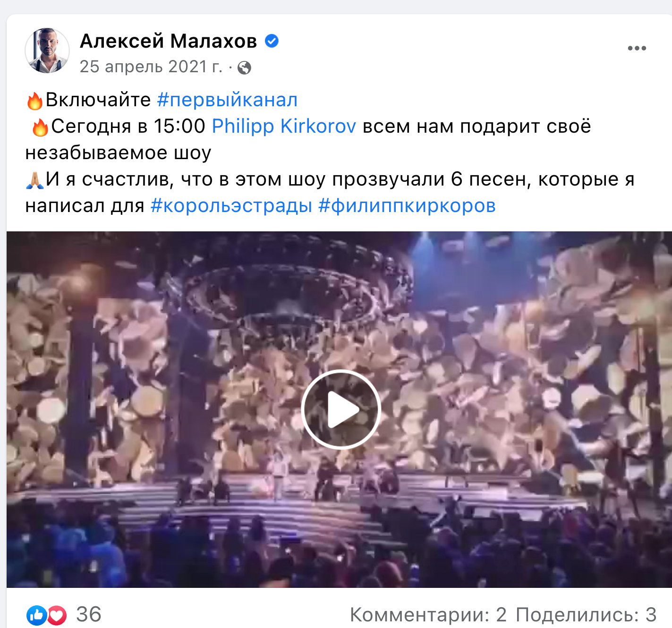Open the post options three-dot menu
This screenshot has width=672, height=628.
click(x=637, y=48)
